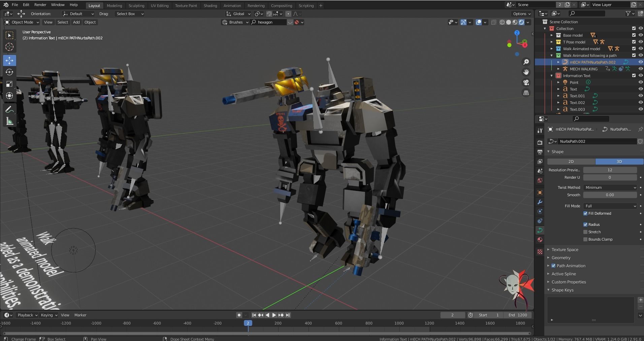Screen dimensions: 644x341
Task: Adjust the Smooth value slider
Action: [610, 195]
